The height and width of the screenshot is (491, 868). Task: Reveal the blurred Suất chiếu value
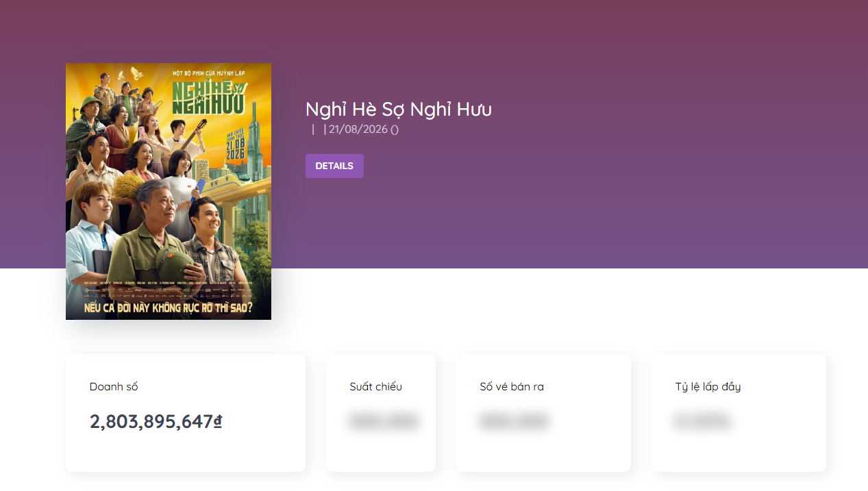[384, 421]
